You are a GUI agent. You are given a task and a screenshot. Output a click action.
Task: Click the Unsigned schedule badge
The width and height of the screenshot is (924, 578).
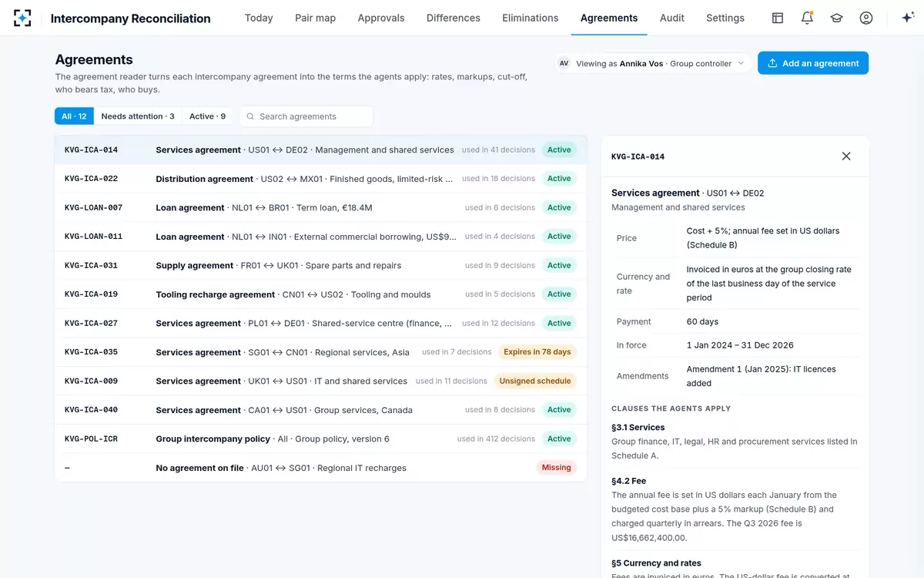tap(535, 381)
